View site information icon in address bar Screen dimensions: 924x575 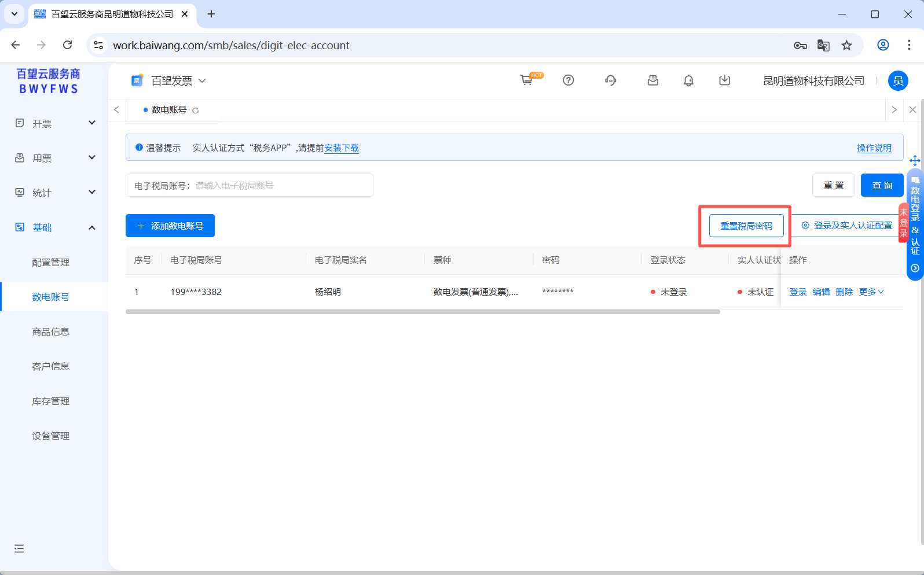click(x=98, y=45)
